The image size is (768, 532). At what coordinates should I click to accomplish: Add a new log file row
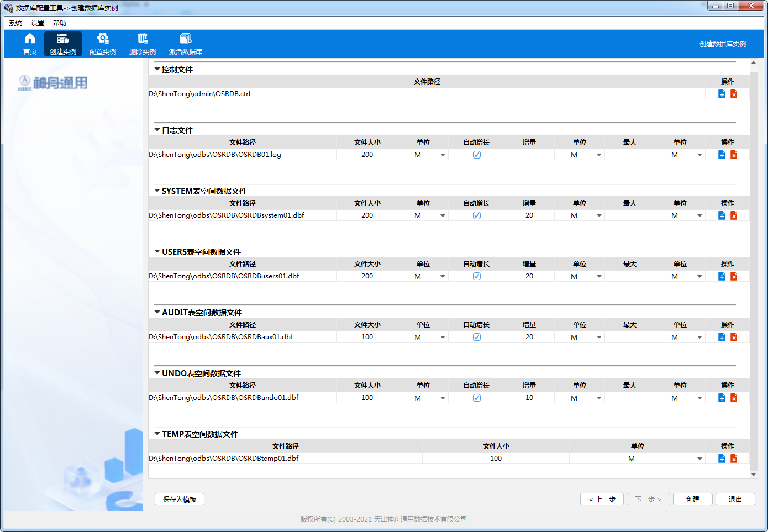722,155
